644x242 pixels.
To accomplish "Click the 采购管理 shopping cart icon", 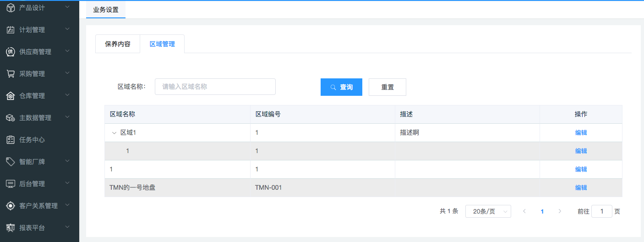I will point(10,74).
